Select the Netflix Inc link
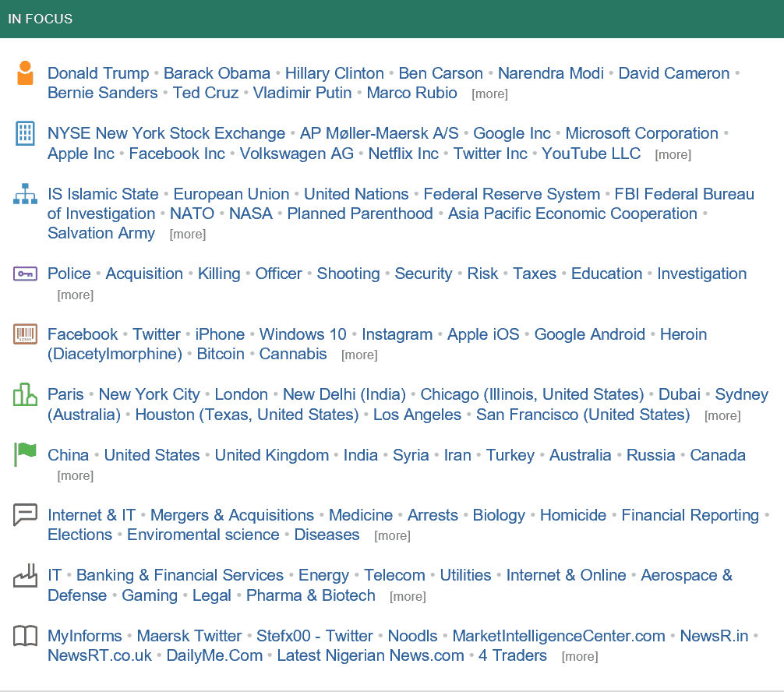Image resolution: width=784 pixels, height=692 pixels. click(404, 154)
